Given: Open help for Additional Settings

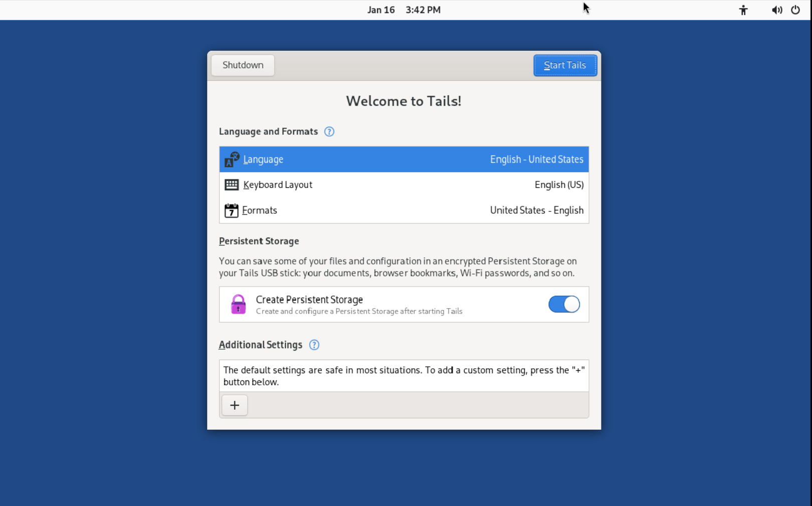Looking at the screenshot, I should (x=314, y=345).
